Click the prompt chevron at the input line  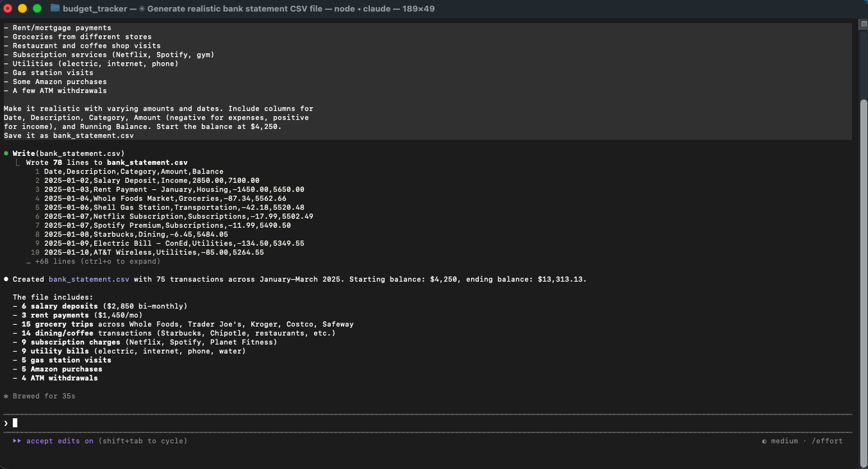click(x=6, y=423)
